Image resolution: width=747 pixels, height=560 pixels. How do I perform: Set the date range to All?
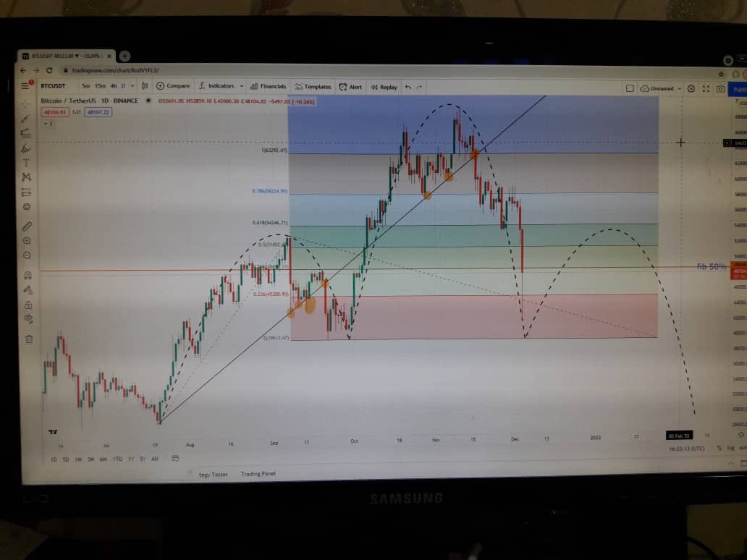tap(154, 459)
